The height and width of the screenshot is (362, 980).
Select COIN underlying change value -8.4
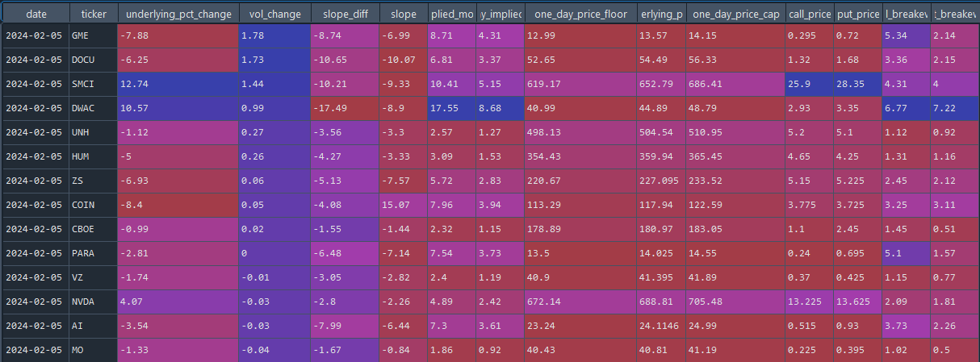click(x=179, y=206)
